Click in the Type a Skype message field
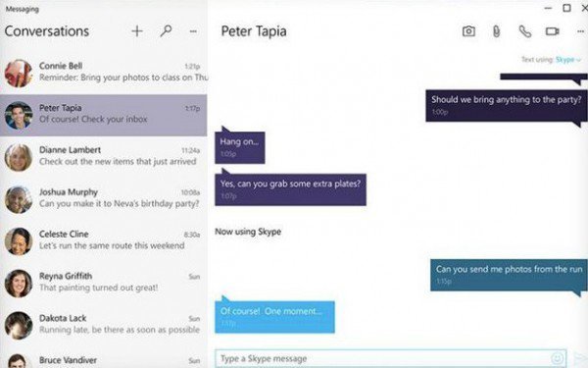 tap(391, 358)
